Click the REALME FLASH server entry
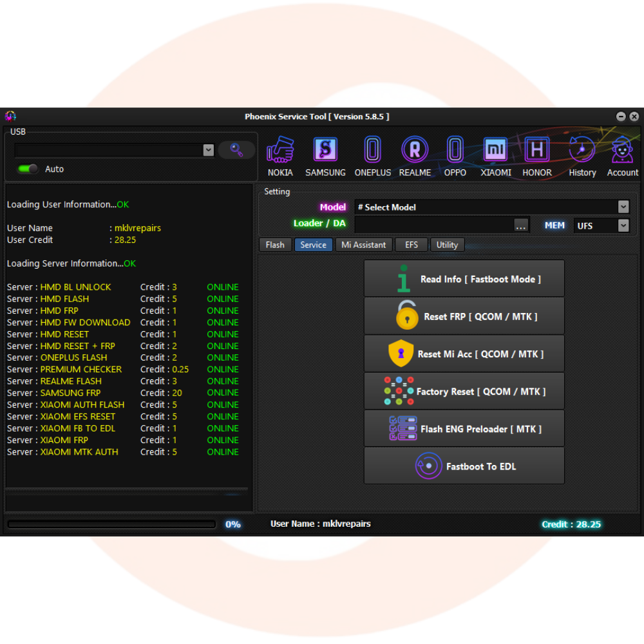The image size is (644, 644). pyautogui.click(x=123, y=381)
